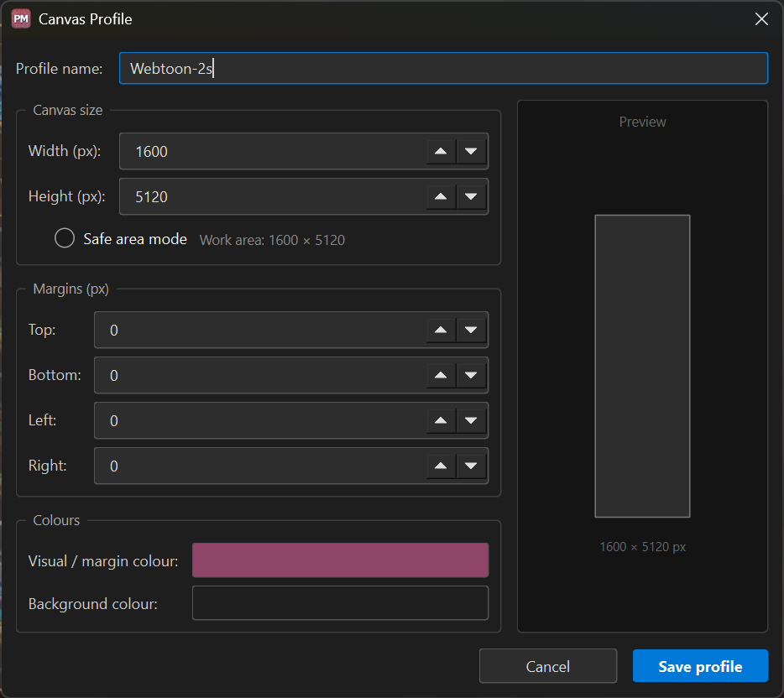Open the Background colour swatch
The image size is (784, 698).
pos(341,603)
